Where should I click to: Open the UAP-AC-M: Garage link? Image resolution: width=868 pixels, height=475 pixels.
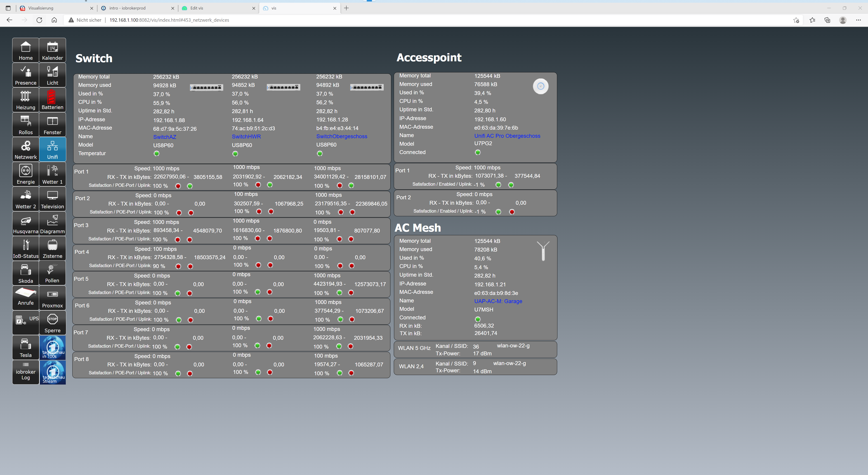tap(498, 301)
